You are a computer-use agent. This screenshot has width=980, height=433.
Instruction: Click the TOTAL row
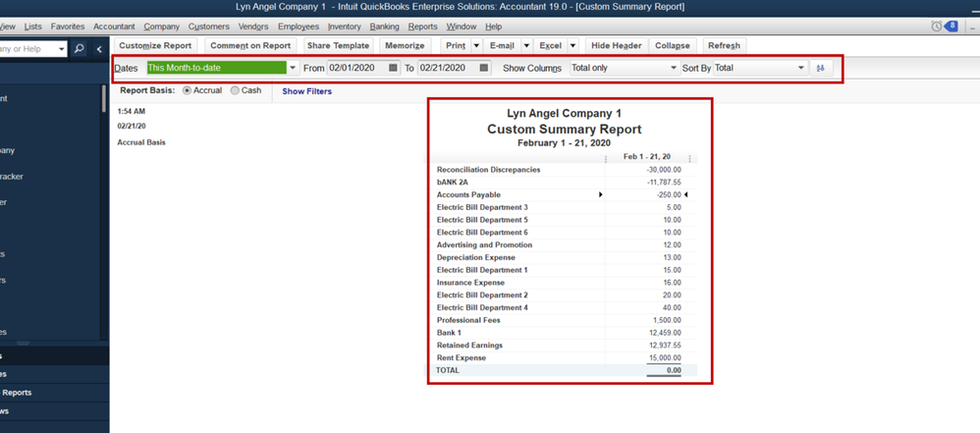pos(565,370)
